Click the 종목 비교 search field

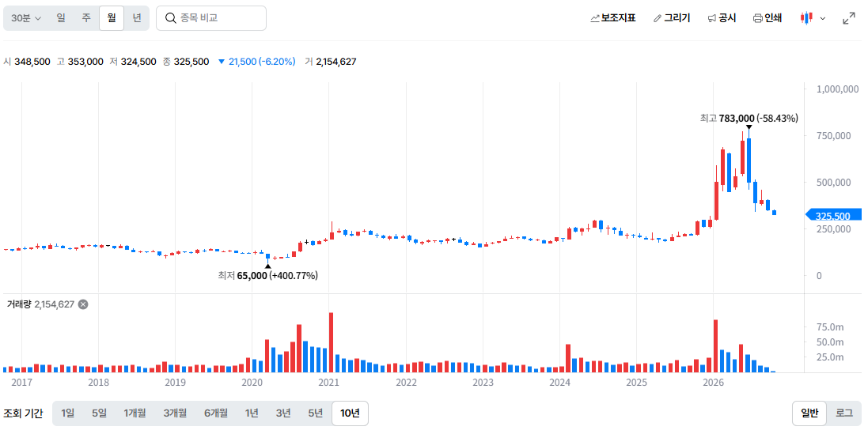click(211, 18)
